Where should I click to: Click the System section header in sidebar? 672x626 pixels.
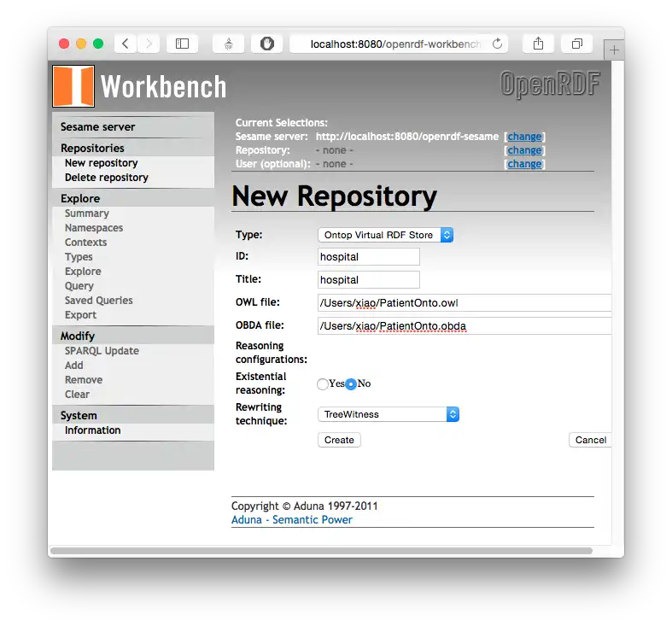coord(79,415)
